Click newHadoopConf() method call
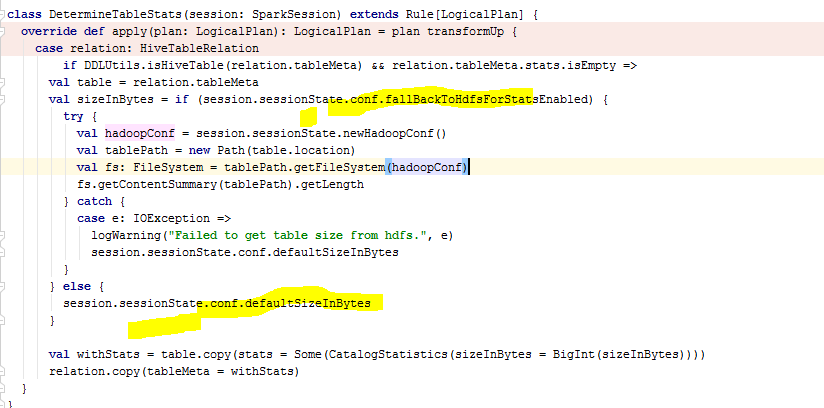The height and width of the screenshot is (408, 824). point(393,133)
